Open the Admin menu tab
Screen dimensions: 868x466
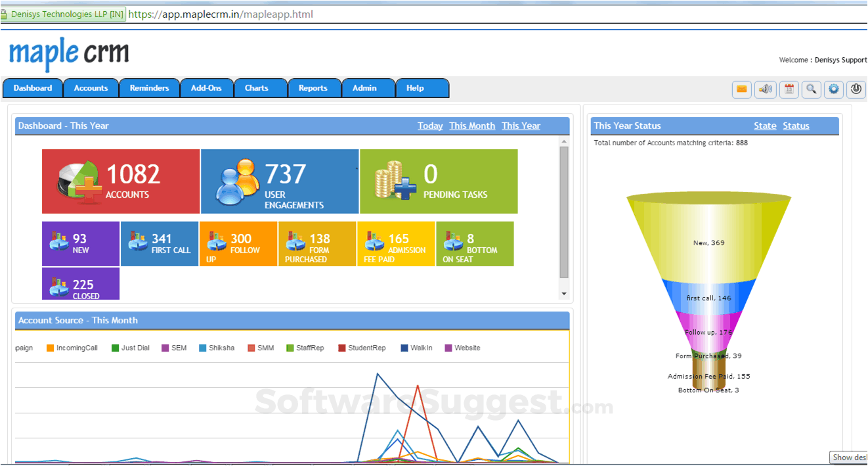[364, 88]
